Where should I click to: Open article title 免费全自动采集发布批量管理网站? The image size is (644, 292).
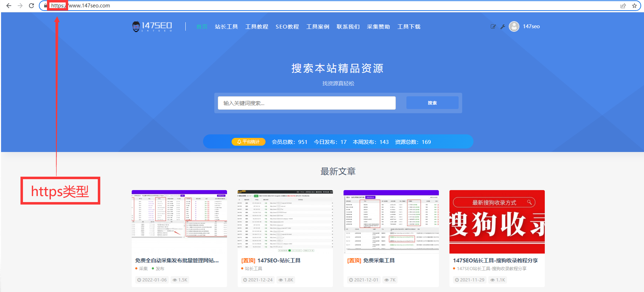[177, 260]
